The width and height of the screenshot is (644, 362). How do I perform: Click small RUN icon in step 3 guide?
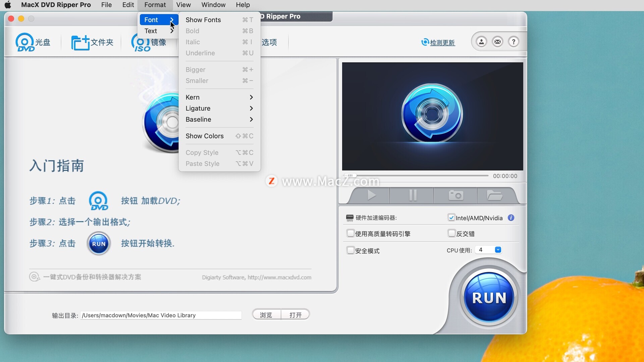pyautogui.click(x=99, y=244)
